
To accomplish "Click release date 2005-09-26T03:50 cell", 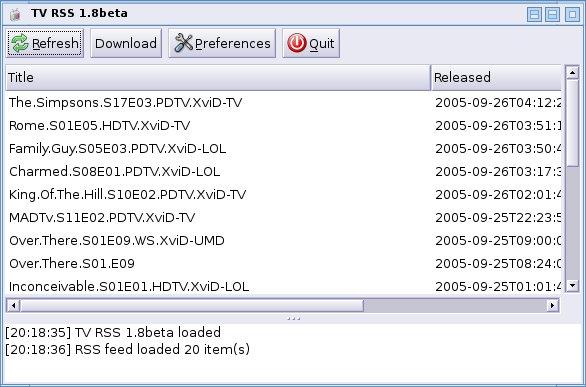I will (x=498, y=149).
